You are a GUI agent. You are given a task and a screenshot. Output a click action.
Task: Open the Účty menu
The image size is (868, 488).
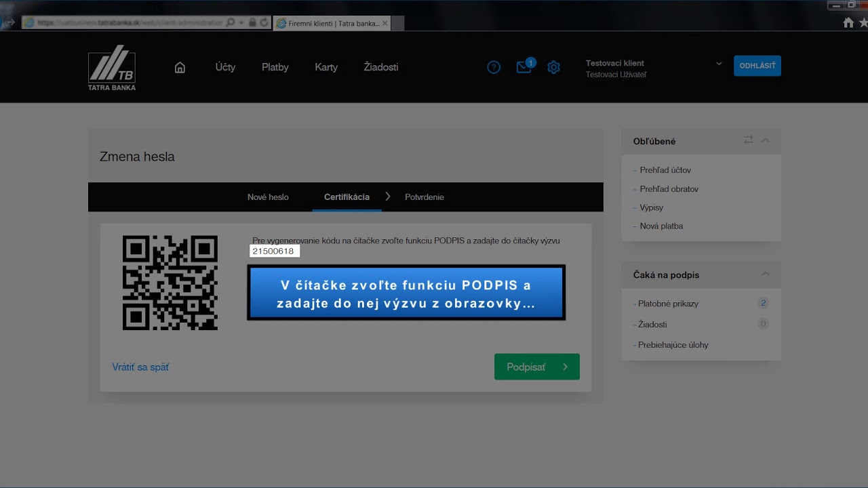coord(225,67)
